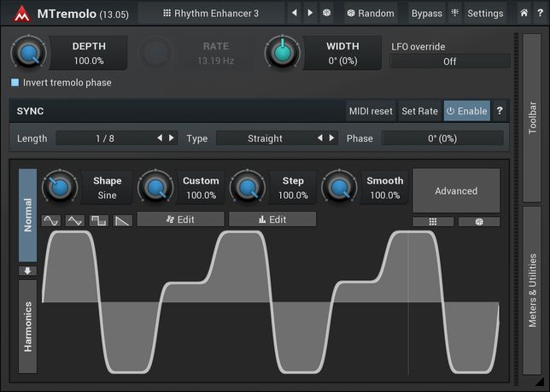This screenshot has width=550, height=392.
Task: Select the square wave shape preset icon
Action: tap(99, 219)
